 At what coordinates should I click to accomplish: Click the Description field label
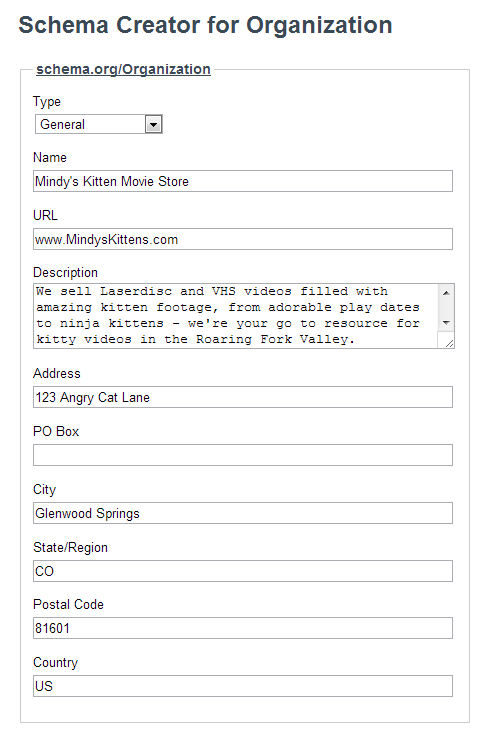pos(65,273)
